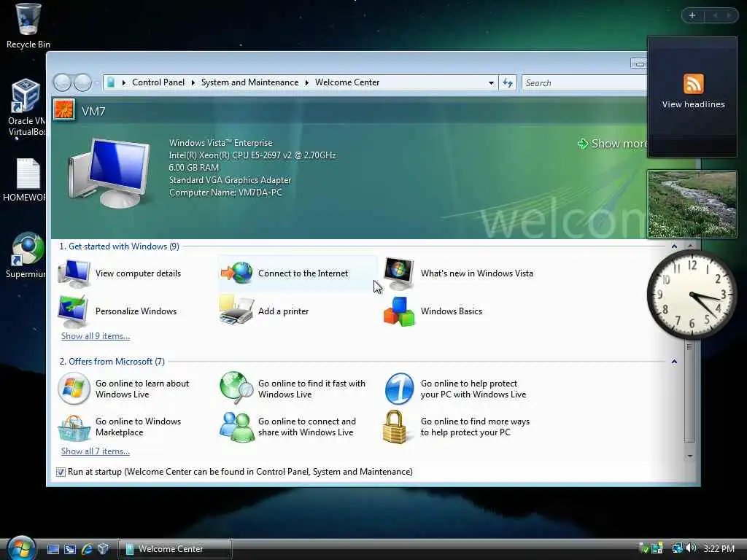Click Welcome Center breadcrumb item
This screenshot has height=560, width=747.
347,82
